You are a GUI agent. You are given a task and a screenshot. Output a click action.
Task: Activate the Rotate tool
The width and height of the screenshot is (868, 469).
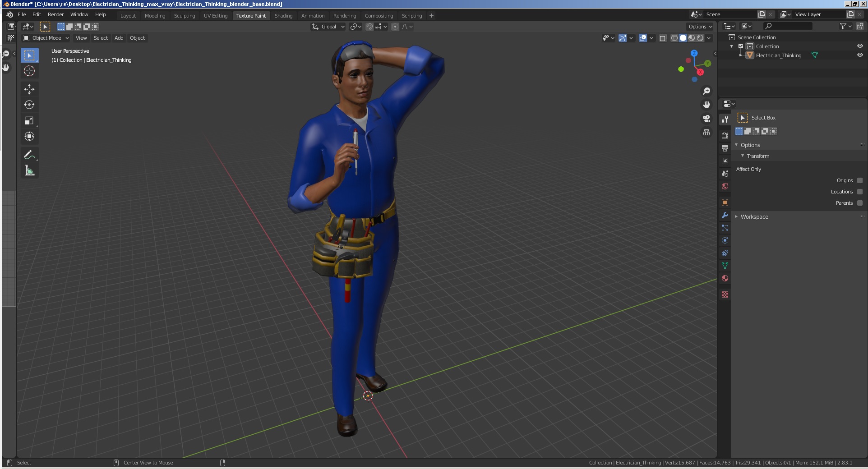pos(29,105)
